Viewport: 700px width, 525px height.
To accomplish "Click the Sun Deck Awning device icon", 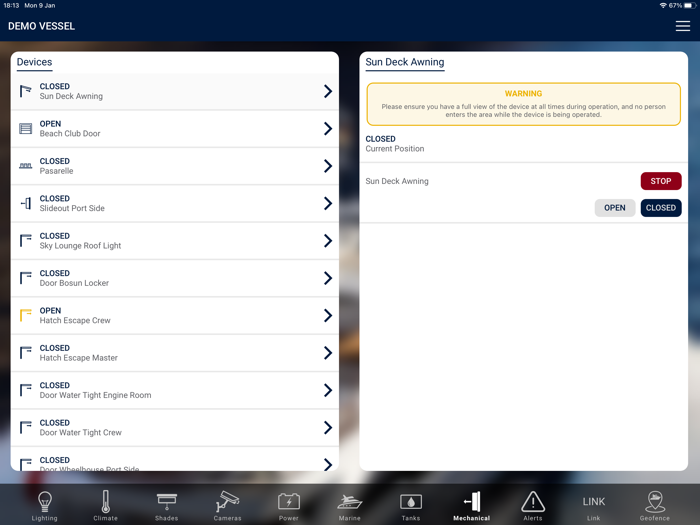I will (25, 91).
